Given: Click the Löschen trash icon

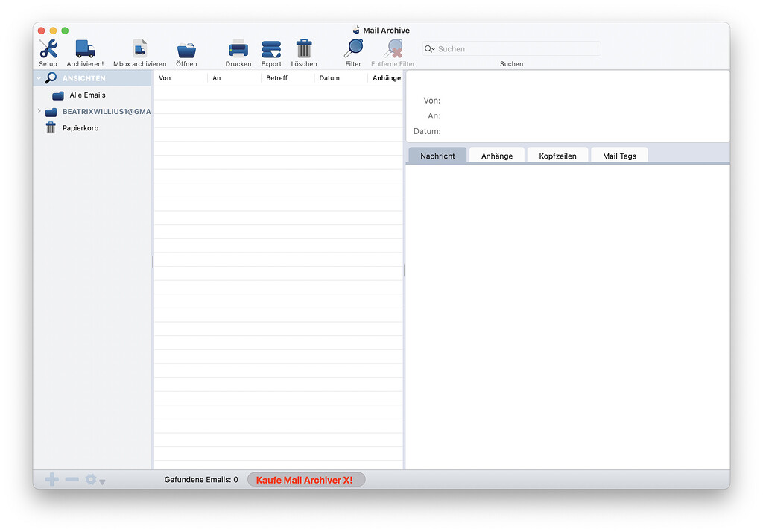Looking at the screenshot, I should (303, 49).
